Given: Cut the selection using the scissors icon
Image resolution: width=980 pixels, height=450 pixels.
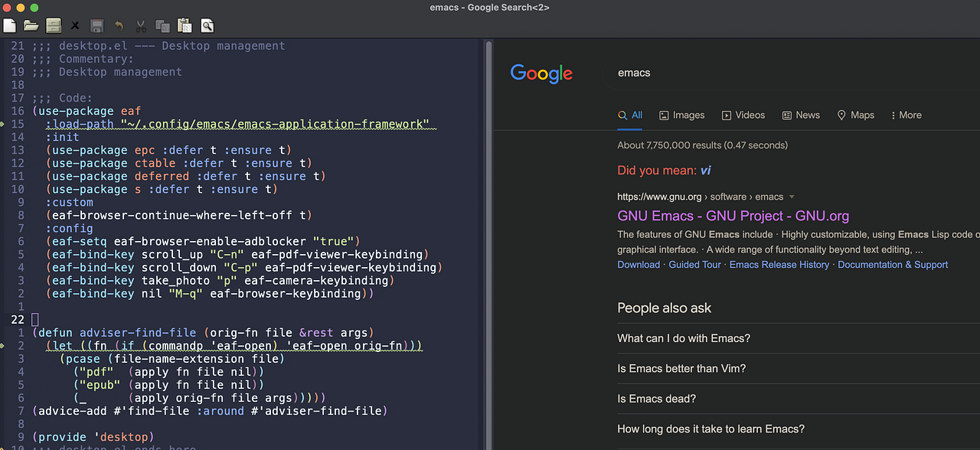Looking at the screenshot, I should [140, 25].
